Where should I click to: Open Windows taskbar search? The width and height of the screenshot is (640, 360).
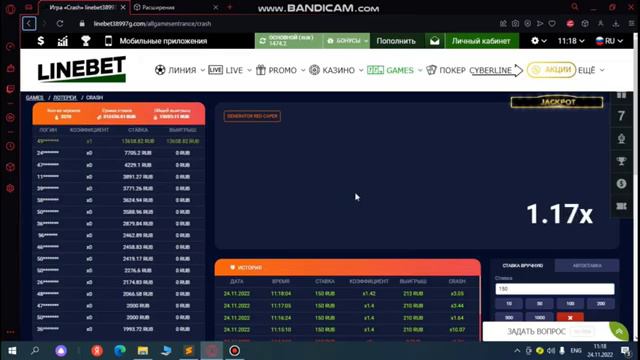[35, 351]
